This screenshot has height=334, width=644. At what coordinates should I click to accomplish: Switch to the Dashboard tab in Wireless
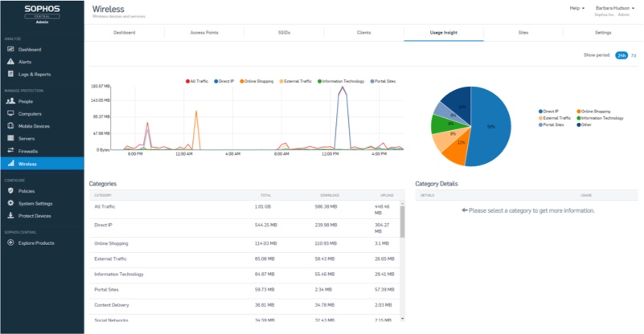point(124,32)
